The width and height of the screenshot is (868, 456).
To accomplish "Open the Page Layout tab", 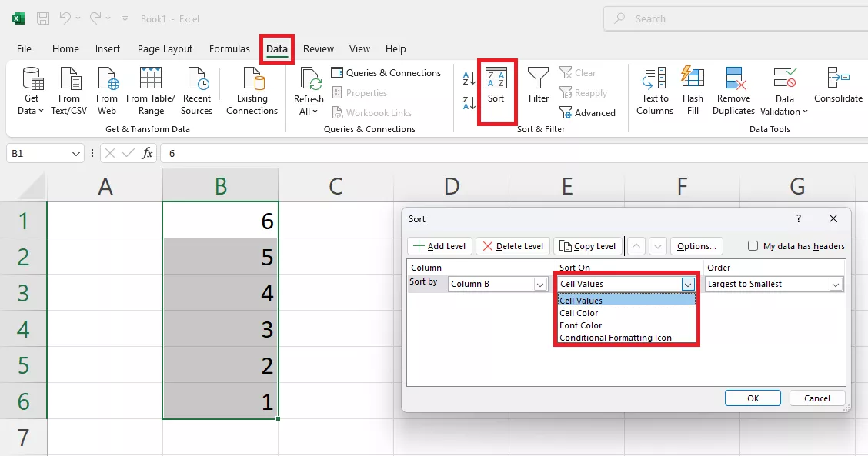I will point(165,48).
